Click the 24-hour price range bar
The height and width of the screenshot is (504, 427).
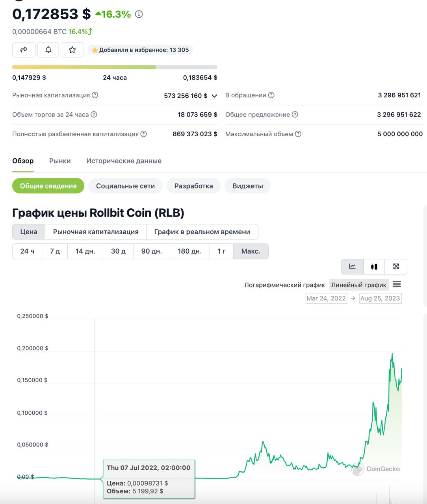click(115, 67)
